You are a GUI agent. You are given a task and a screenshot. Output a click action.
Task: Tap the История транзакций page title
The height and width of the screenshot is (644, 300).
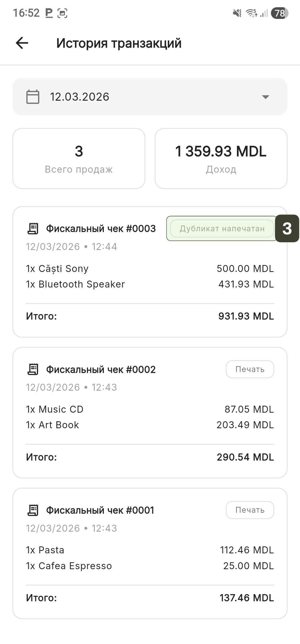119,43
